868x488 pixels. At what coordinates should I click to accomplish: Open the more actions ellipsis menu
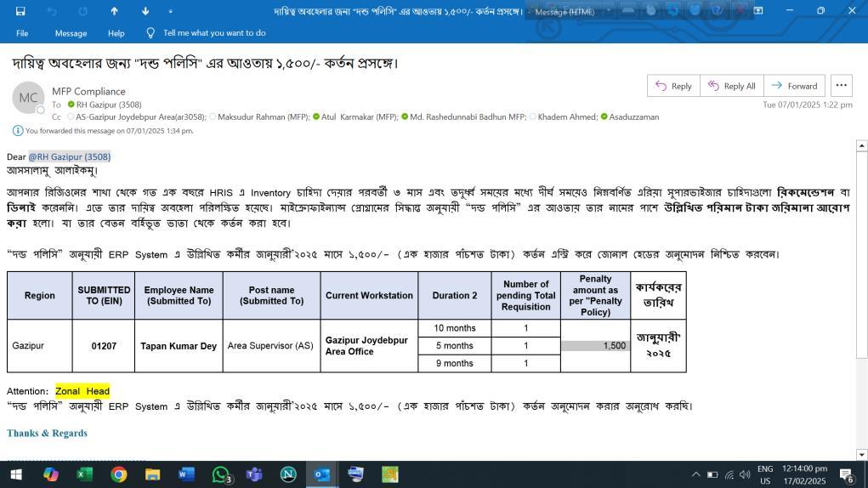tap(842, 86)
